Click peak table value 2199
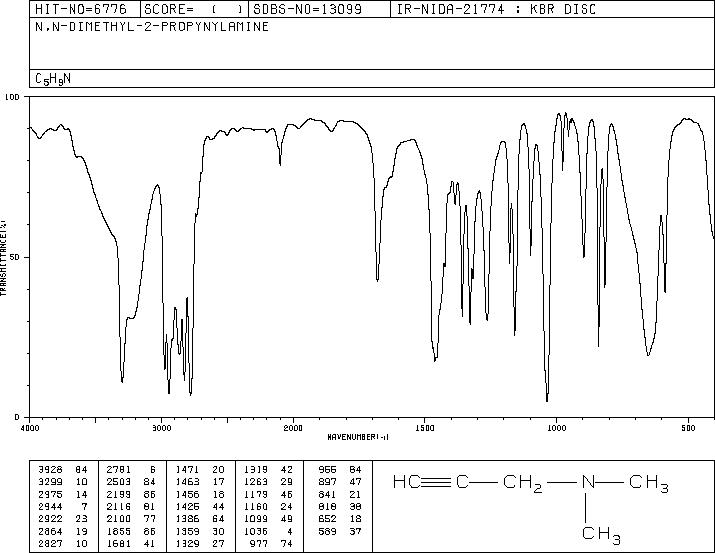This screenshot has width=715, height=553. 119,494
